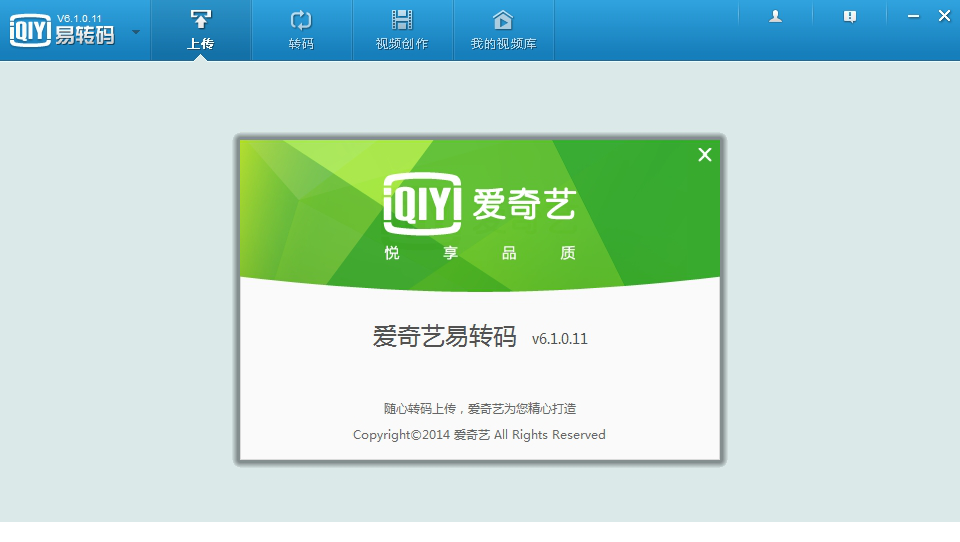Open the 上传 upload tab

coord(201,31)
